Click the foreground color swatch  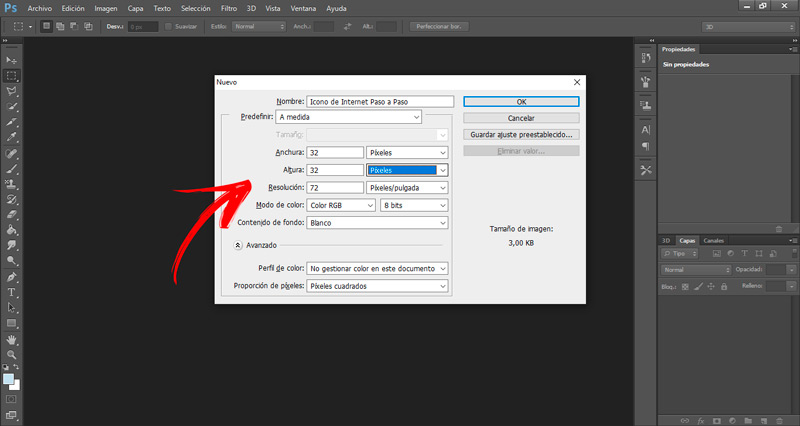tap(8, 379)
